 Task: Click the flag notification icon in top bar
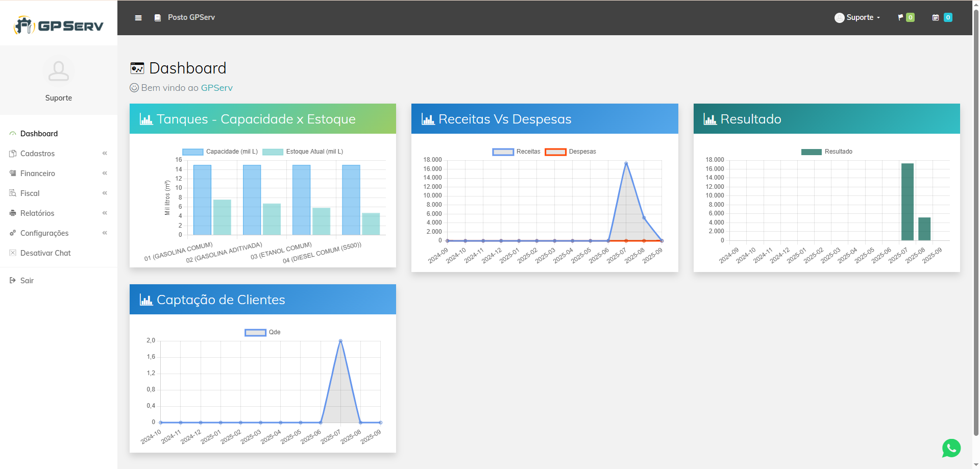900,17
